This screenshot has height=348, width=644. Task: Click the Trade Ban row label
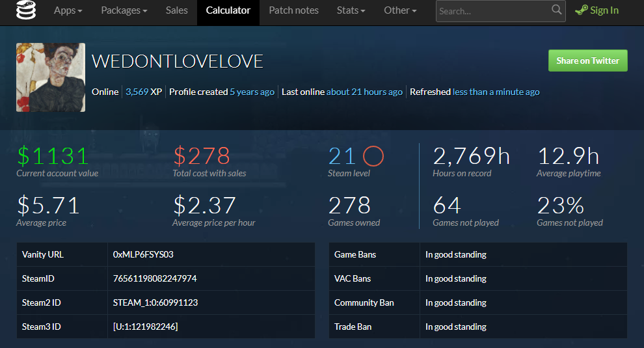click(353, 327)
